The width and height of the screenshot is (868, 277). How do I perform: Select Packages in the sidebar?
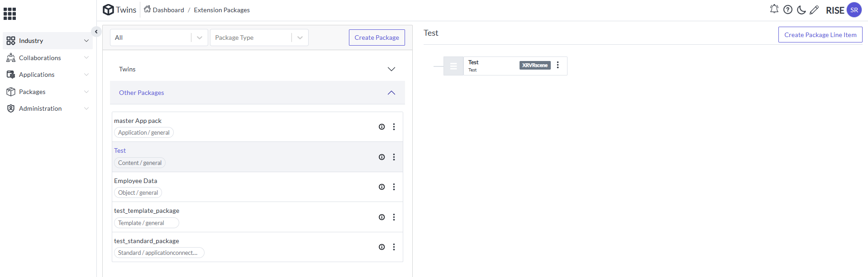pyautogui.click(x=48, y=92)
